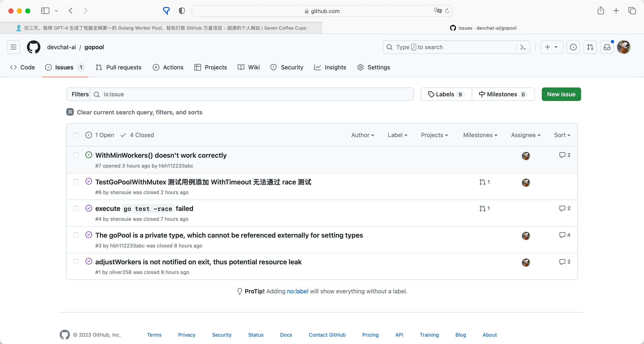Open the hamburger navigation menu
644x344 pixels.
pyautogui.click(x=13, y=47)
